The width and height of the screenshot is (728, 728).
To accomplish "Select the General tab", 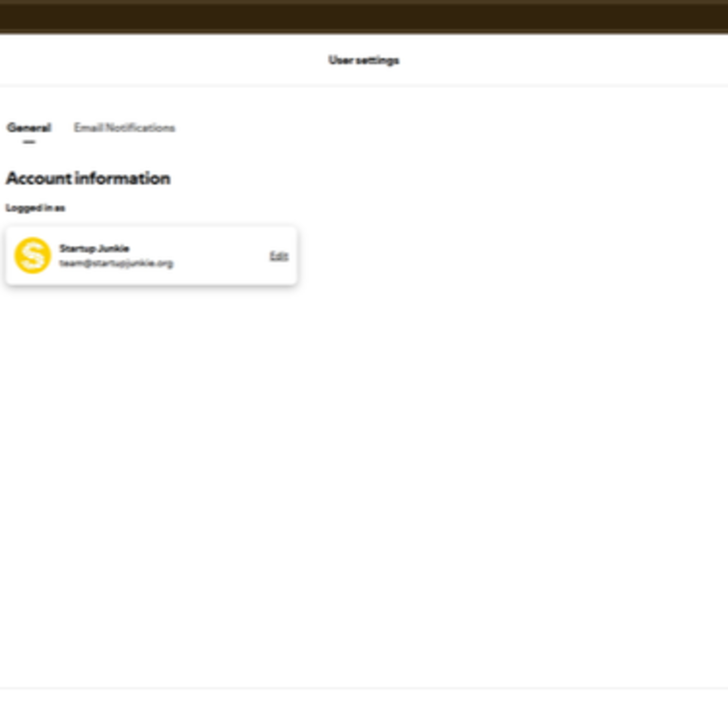I will click(29, 128).
